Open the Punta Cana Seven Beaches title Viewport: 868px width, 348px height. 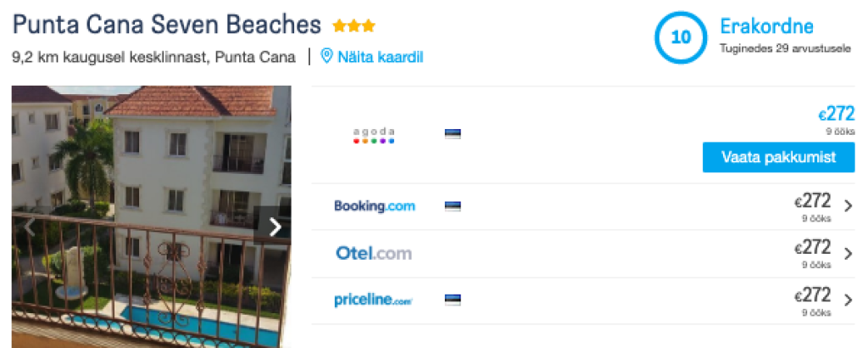pyautogui.click(x=167, y=25)
